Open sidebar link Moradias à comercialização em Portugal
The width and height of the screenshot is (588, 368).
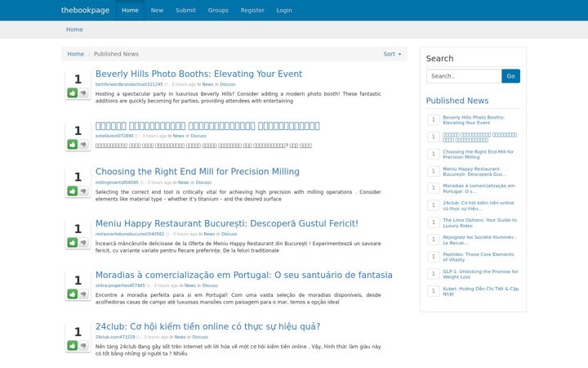(x=479, y=189)
